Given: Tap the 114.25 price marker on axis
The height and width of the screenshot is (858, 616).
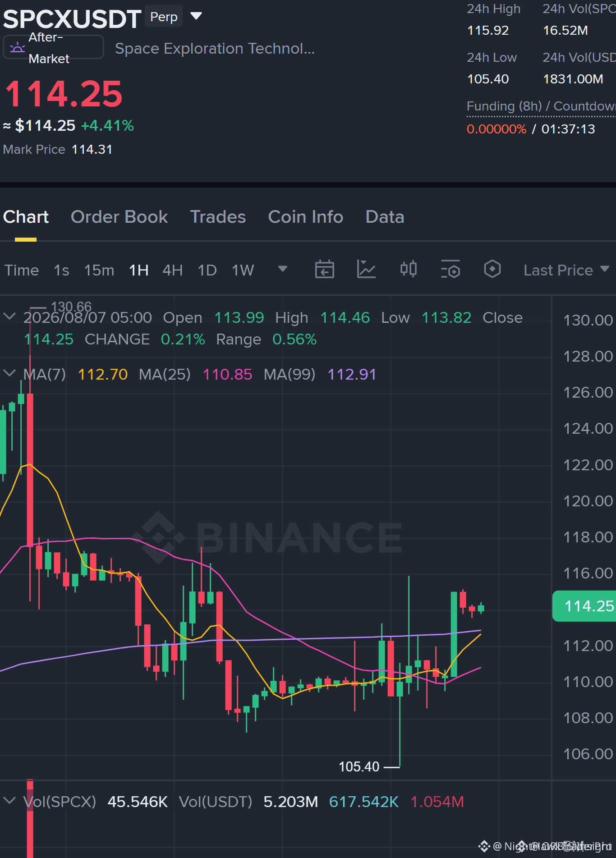Looking at the screenshot, I should [x=584, y=606].
